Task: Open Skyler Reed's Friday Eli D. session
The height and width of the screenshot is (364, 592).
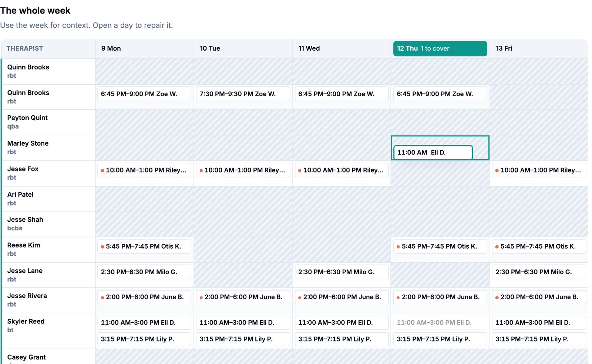Action: point(539,323)
